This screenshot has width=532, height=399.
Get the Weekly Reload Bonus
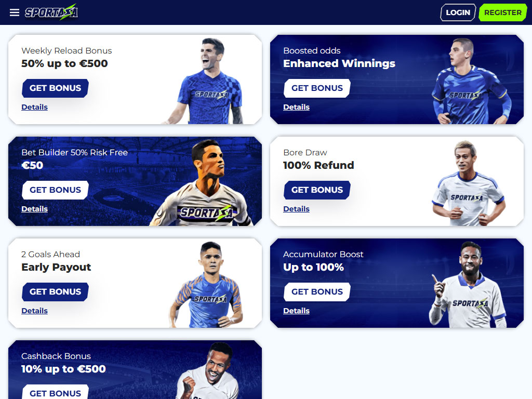[55, 88]
